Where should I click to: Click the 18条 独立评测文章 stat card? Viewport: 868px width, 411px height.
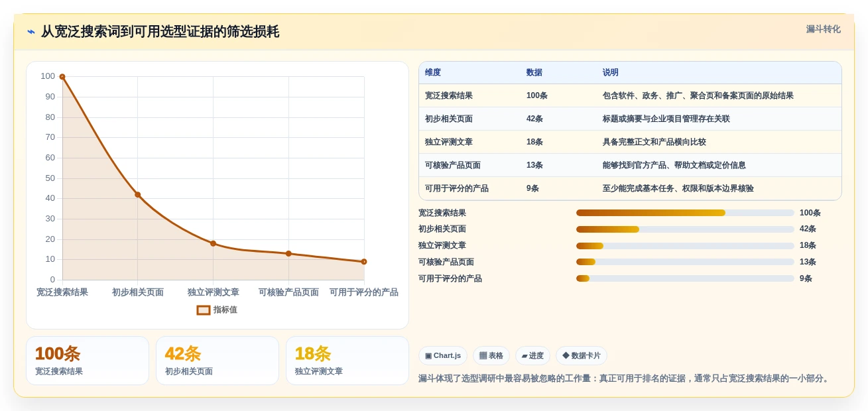tap(347, 361)
